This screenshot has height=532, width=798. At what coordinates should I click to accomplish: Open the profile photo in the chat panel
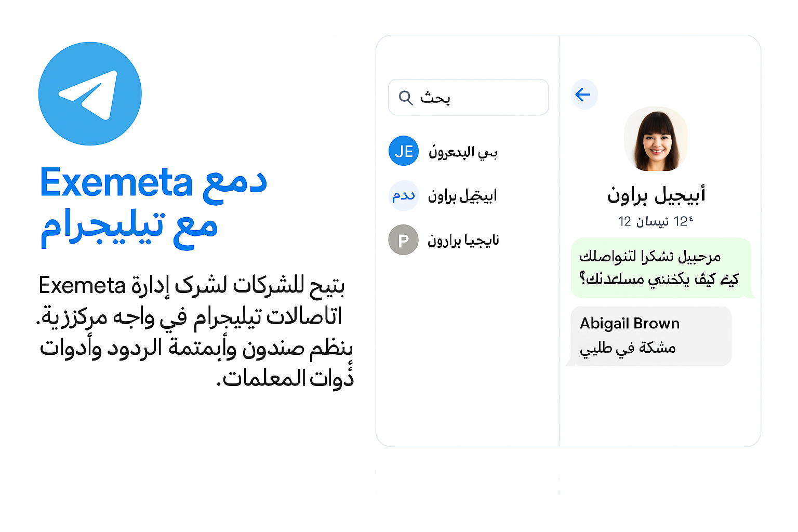pos(656,140)
